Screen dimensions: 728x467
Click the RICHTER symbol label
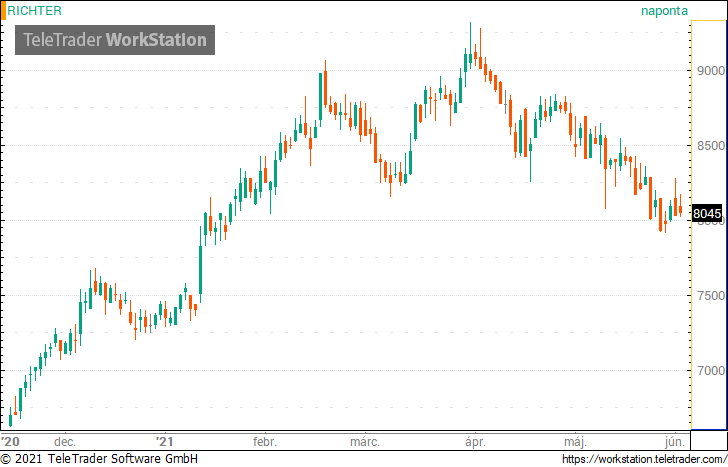[x=34, y=11]
